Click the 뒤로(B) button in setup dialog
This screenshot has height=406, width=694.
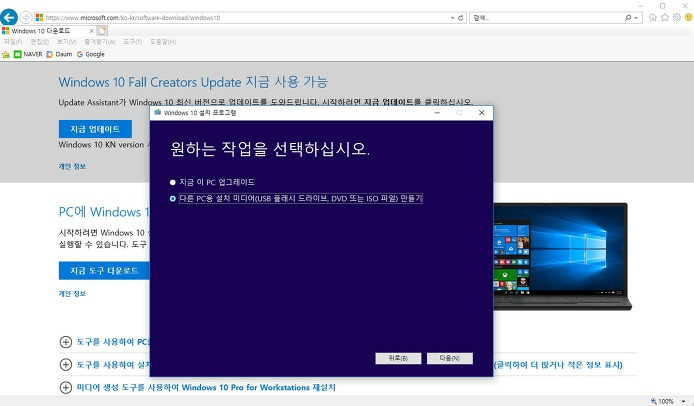(x=398, y=358)
